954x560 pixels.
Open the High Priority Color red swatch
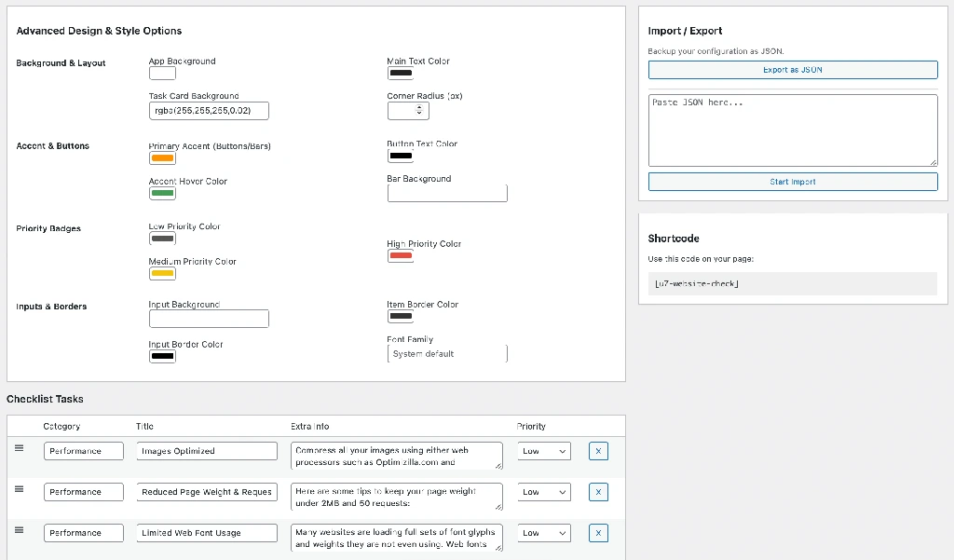(401, 255)
